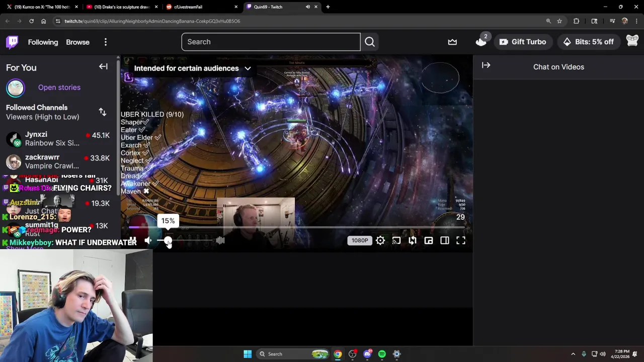Enter fullscreen on the video
Viewport: 644px width, 362px height.
[x=461, y=240]
